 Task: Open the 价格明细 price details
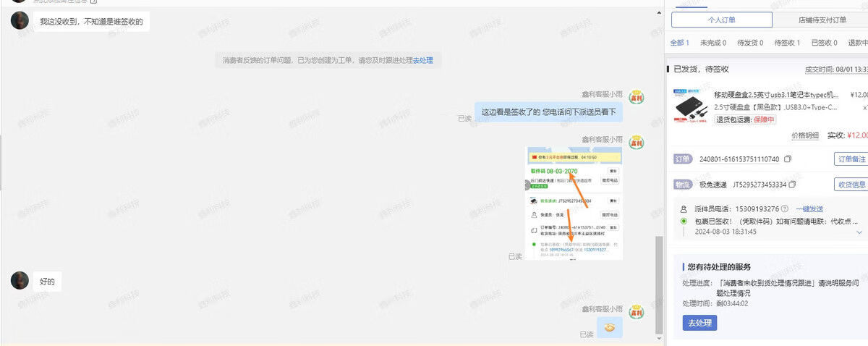pos(805,135)
